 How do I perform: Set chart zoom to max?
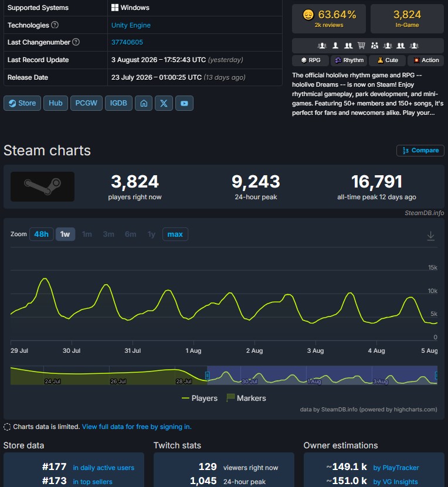pyautogui.click(x=175, y=234)
